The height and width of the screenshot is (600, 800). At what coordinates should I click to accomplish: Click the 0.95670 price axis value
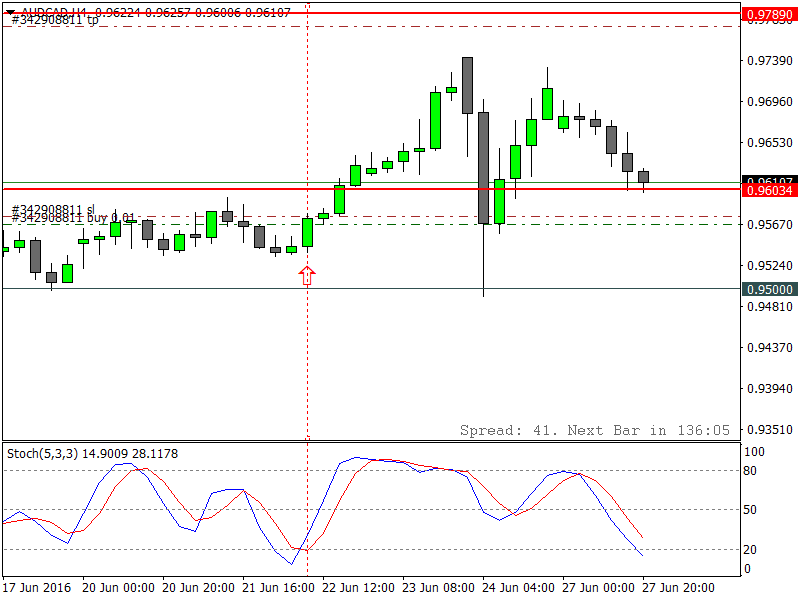click(x=769, y=224)
